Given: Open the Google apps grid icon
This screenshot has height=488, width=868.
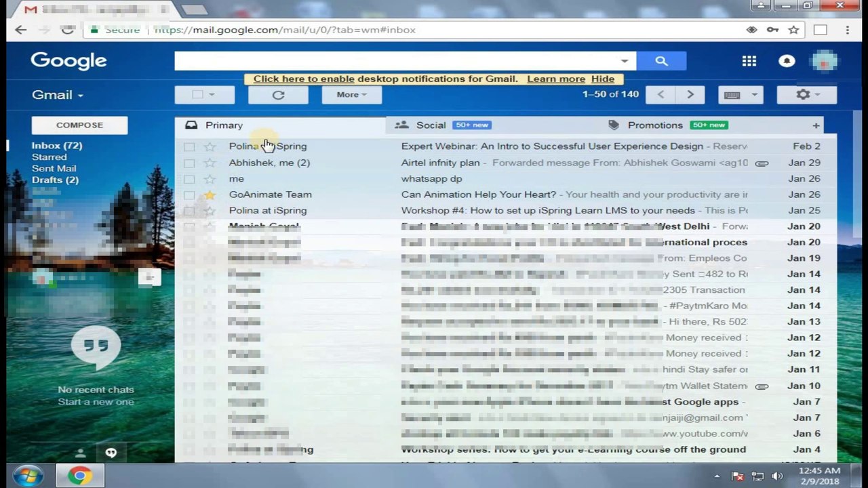Looking at the screenshot, I should (749, 61).
